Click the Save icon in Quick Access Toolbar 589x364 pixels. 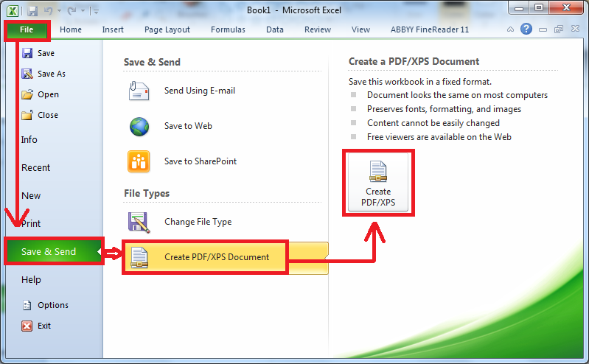point(32,11)
